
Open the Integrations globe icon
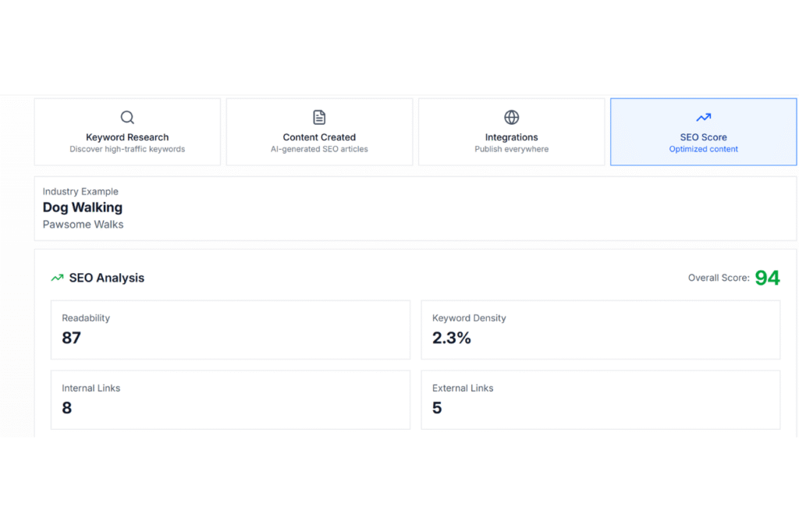click(x=511, y=116)
